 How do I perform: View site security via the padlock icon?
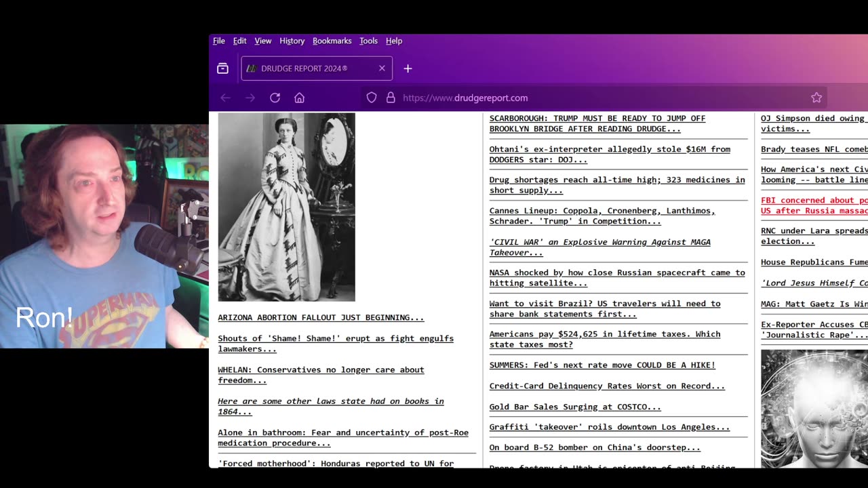[391, 98]
